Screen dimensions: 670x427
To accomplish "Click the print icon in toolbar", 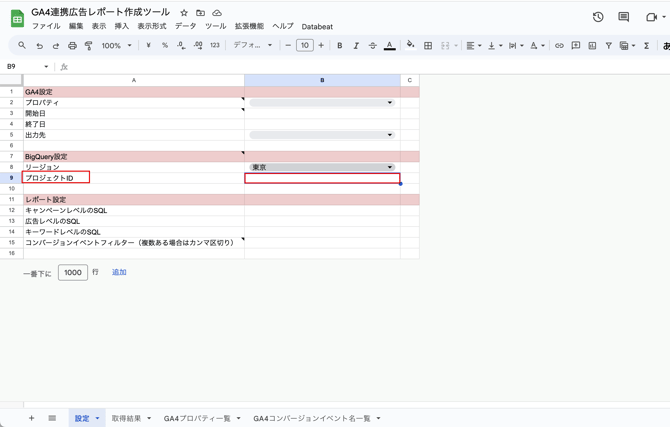I will [72, 45].
